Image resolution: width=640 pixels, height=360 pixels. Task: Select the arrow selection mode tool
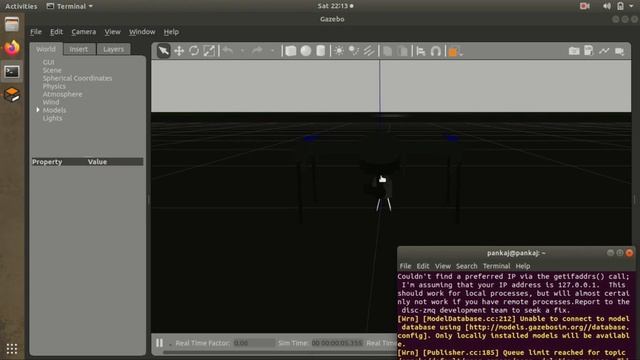(164, 51)
